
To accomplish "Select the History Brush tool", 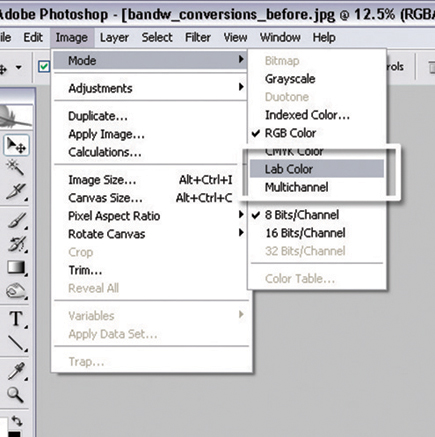I will (17, 245).
